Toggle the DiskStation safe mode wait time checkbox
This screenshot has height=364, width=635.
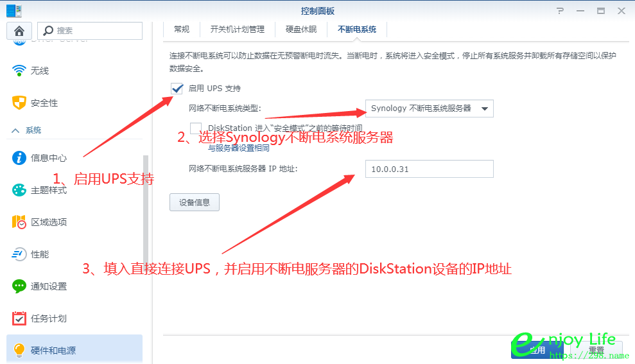pos(196,128)
